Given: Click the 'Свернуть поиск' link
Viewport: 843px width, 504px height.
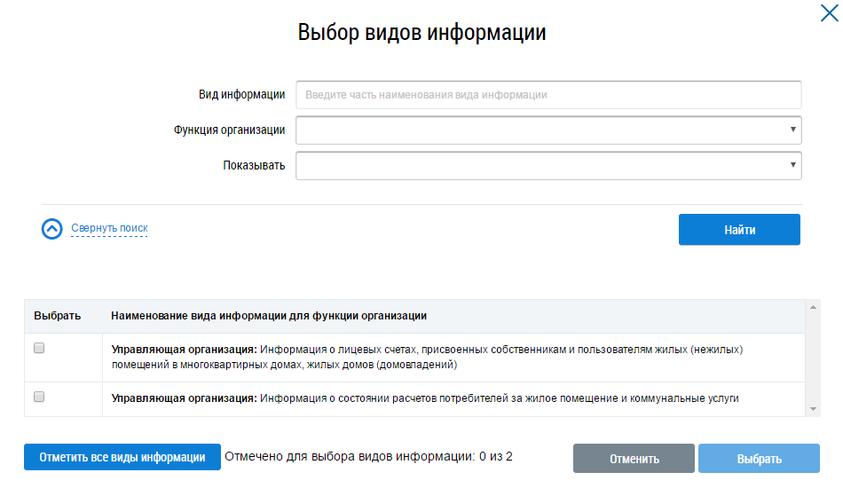Looking at the screenshot, I should [109, 229].
